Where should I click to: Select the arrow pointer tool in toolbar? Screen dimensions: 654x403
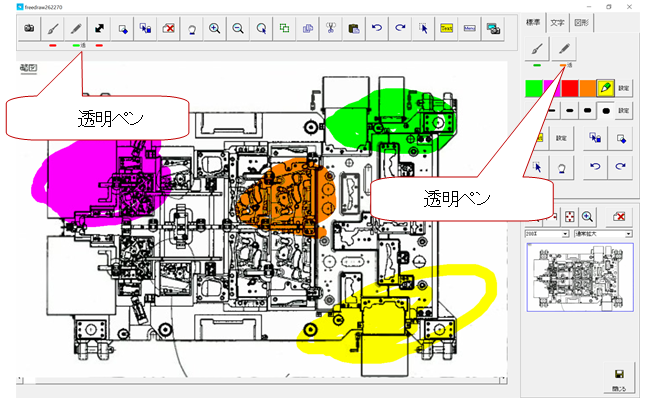422,29
